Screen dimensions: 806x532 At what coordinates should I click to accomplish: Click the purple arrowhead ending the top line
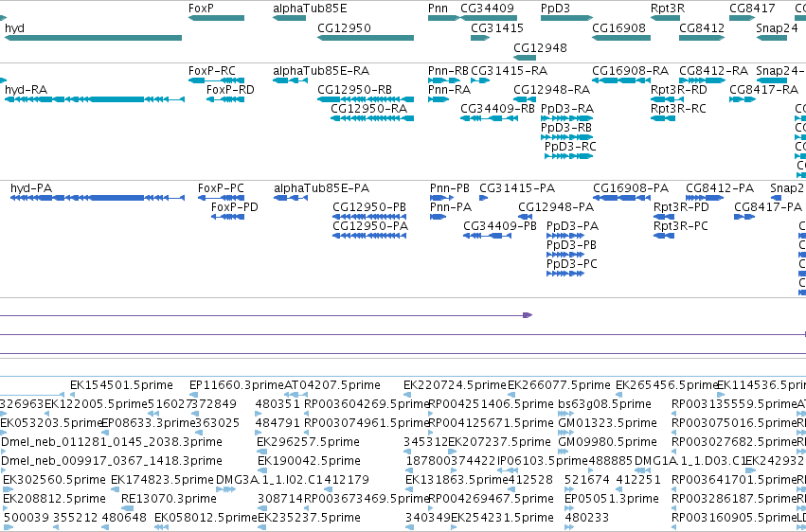pos(528,315)
